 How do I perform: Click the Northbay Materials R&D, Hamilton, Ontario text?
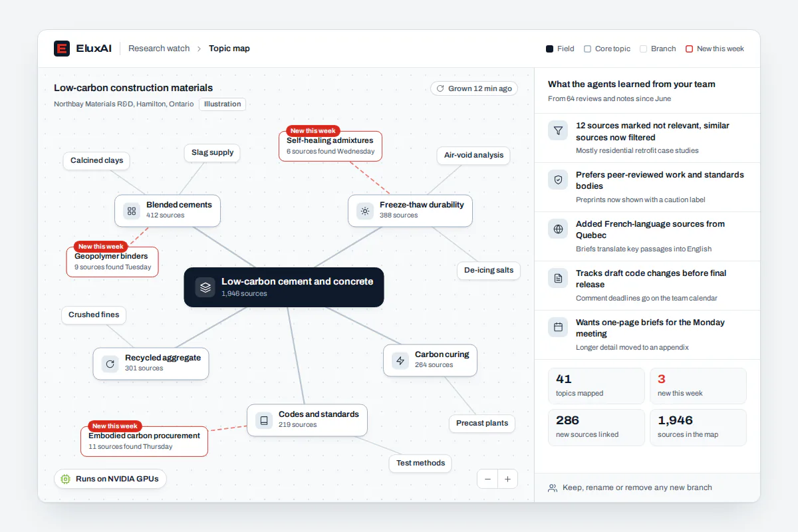124,104
